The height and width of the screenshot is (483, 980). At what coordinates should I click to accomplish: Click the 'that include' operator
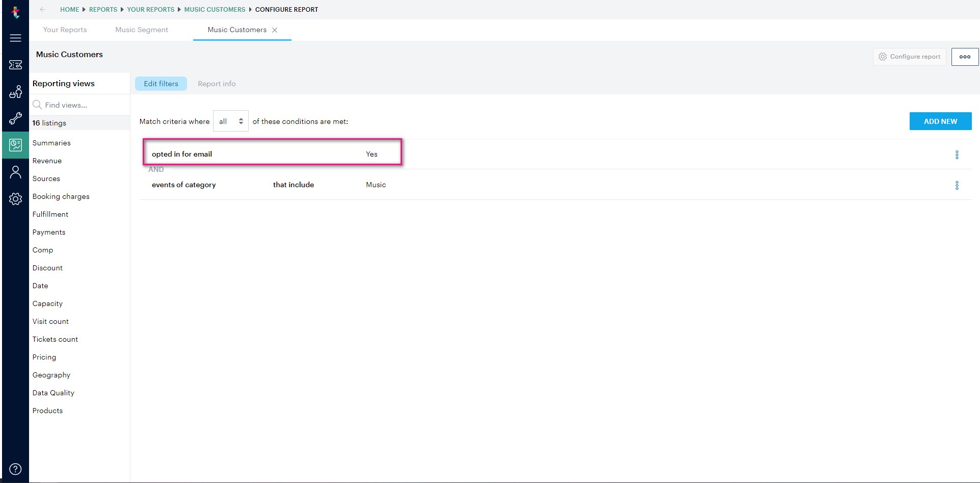coord(294,185)
